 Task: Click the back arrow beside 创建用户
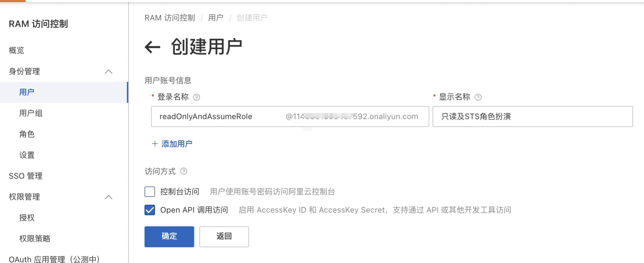pyautogui.click(x=152, y=47)
